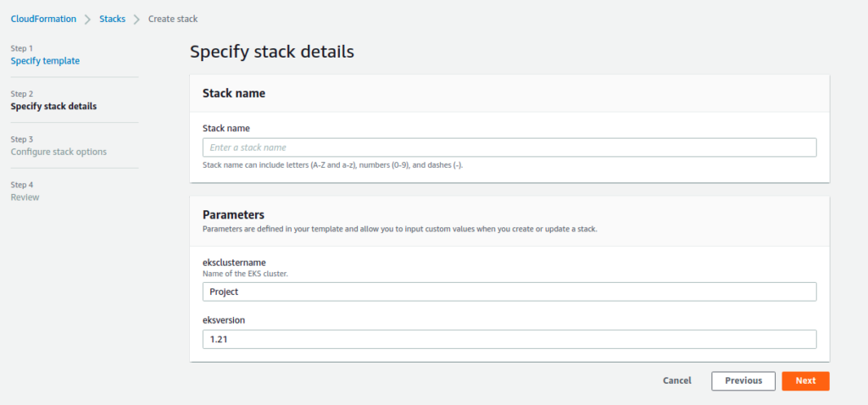Return to Step 1 Specify template
Screen dimensions: 868x405
[45, 61]
